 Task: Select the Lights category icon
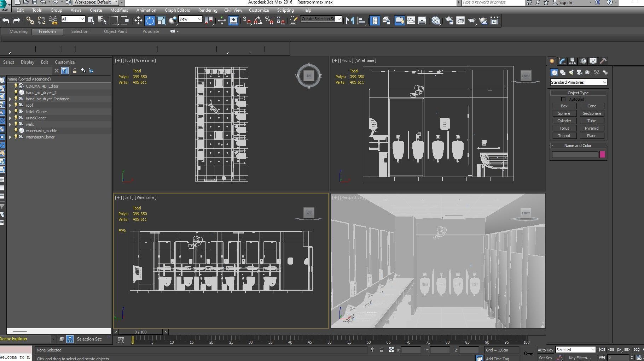571,72
